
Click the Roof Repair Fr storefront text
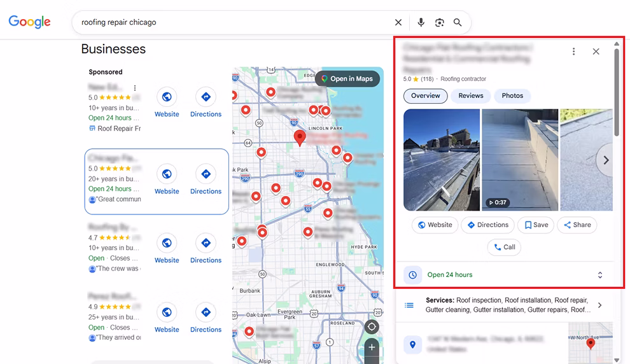coord(119,129)
